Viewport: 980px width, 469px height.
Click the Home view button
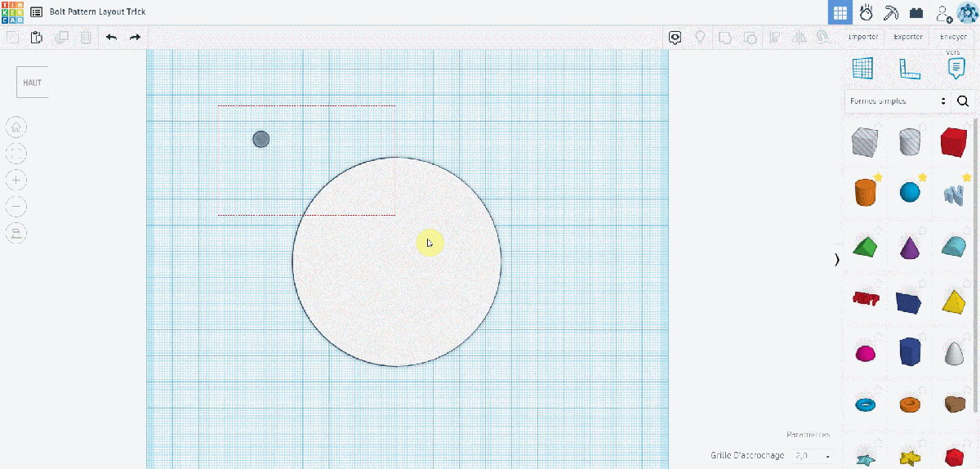(16, 127)
